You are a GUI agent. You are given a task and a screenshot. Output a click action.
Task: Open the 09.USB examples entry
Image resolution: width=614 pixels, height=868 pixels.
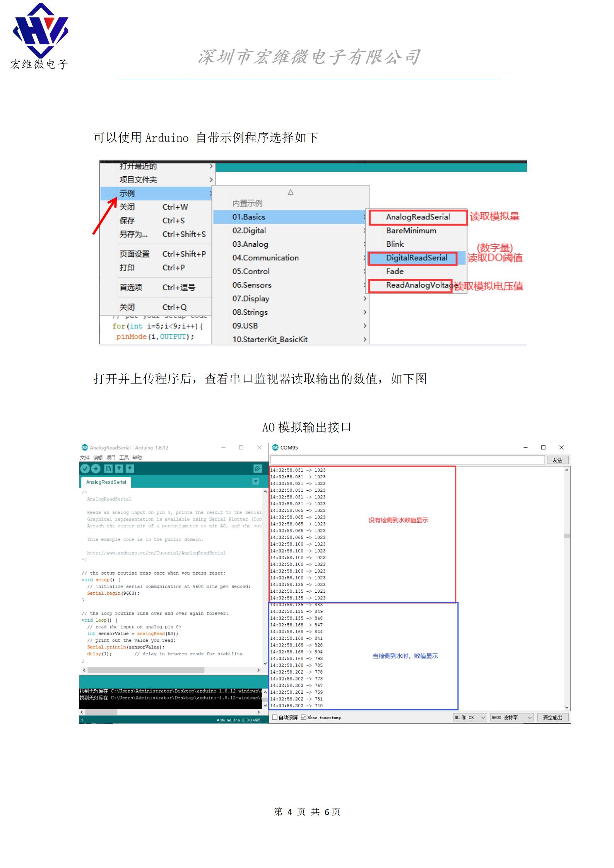(291, 326)
